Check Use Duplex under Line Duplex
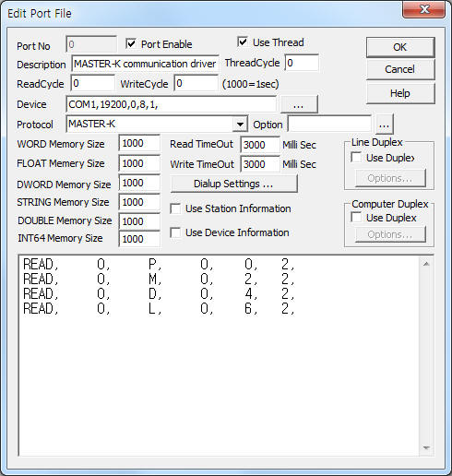This screenshot has width=452, height=476. click(356, 158)
